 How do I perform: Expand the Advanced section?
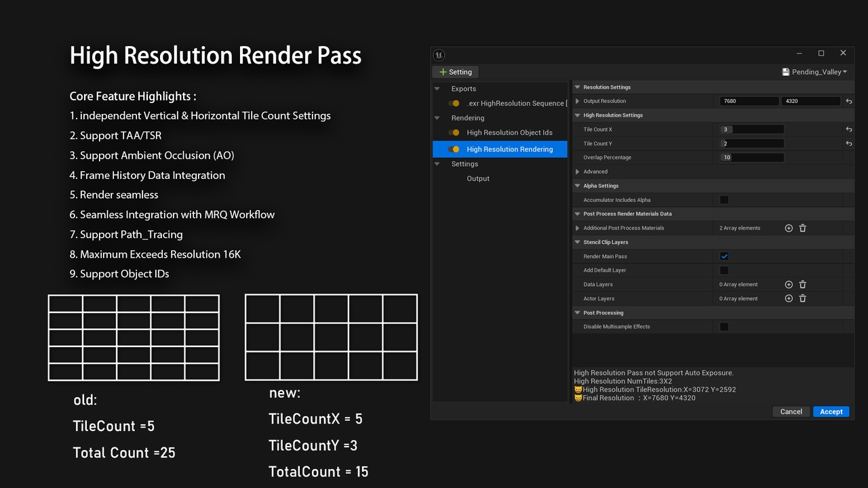coord(578,172)
